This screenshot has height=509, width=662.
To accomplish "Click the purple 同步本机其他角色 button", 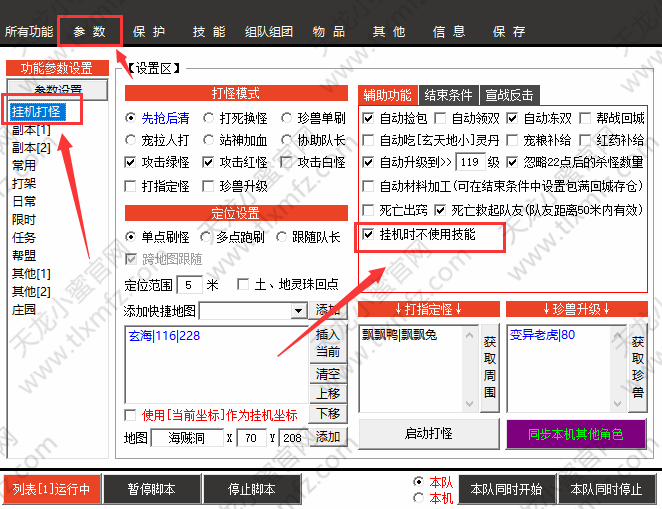I will [x=576, y=434].
